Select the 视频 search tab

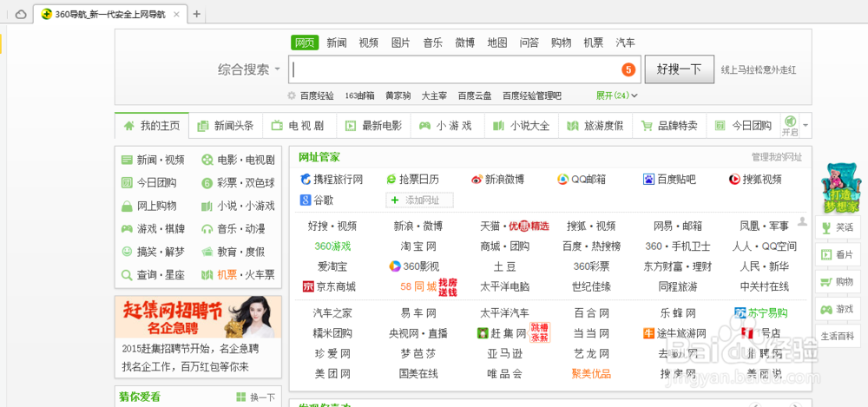(369, 43)
